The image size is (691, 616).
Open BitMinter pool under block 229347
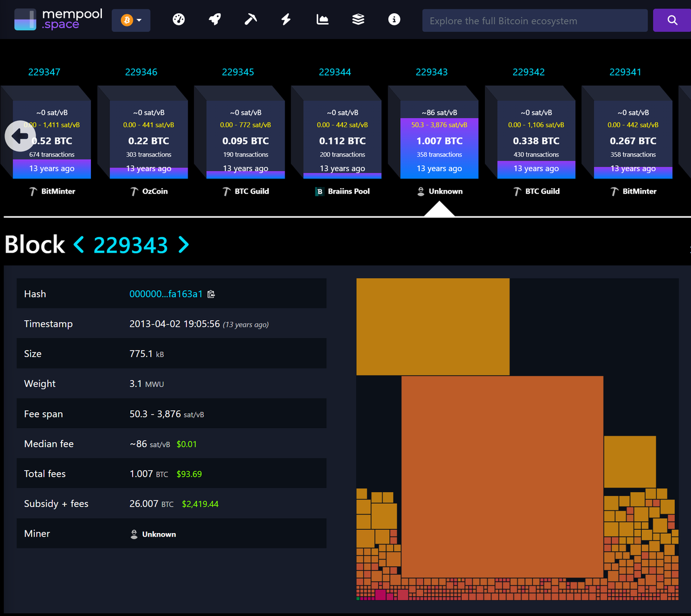click(x=52, y=191)
